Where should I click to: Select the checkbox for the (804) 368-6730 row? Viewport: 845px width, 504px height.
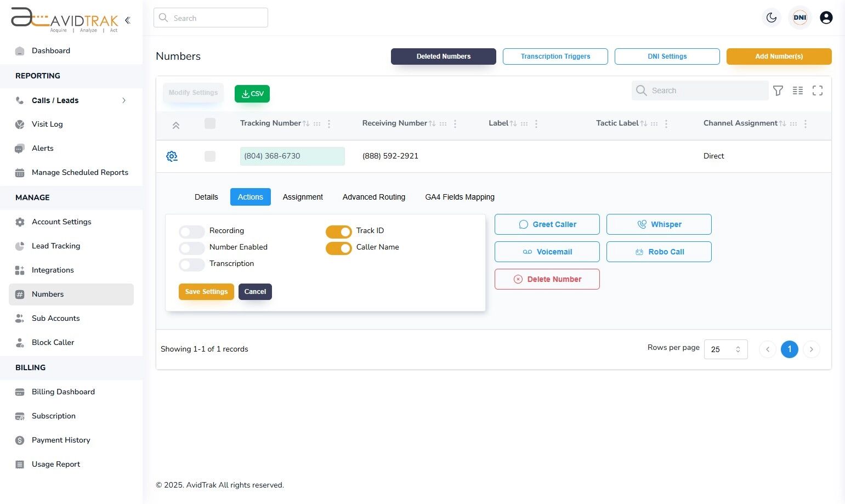click(210, 156)
